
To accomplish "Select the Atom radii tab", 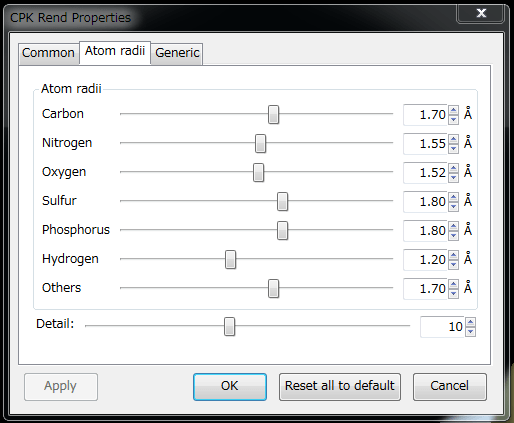I will click(115, 52).
